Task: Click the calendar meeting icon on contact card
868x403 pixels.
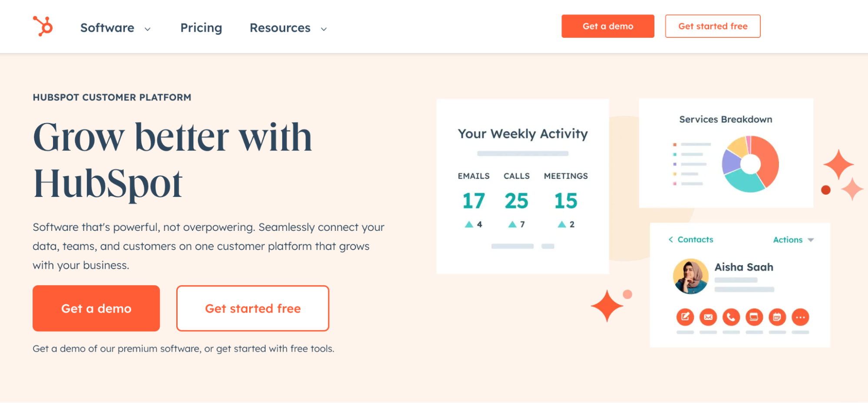Action: click(777, 317)
